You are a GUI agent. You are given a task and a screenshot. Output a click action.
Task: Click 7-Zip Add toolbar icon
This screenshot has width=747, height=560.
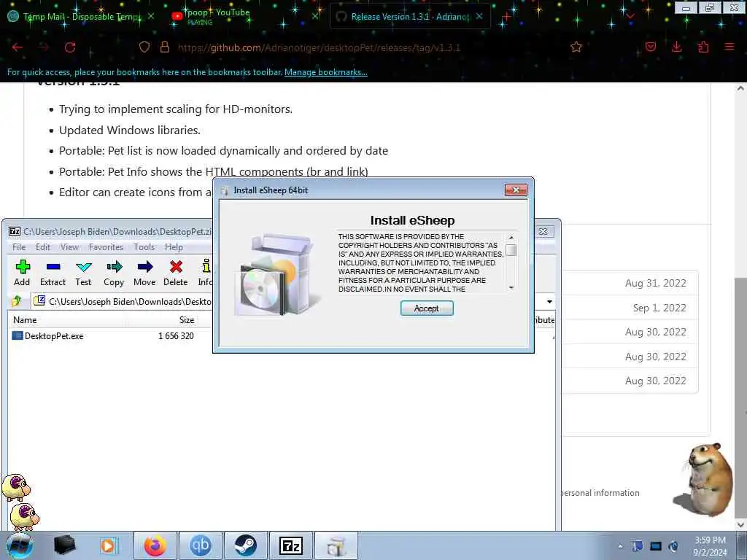[x=22, y=273]
